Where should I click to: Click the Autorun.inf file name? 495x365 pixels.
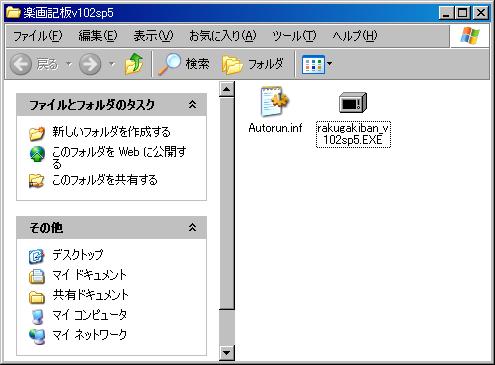275,128
